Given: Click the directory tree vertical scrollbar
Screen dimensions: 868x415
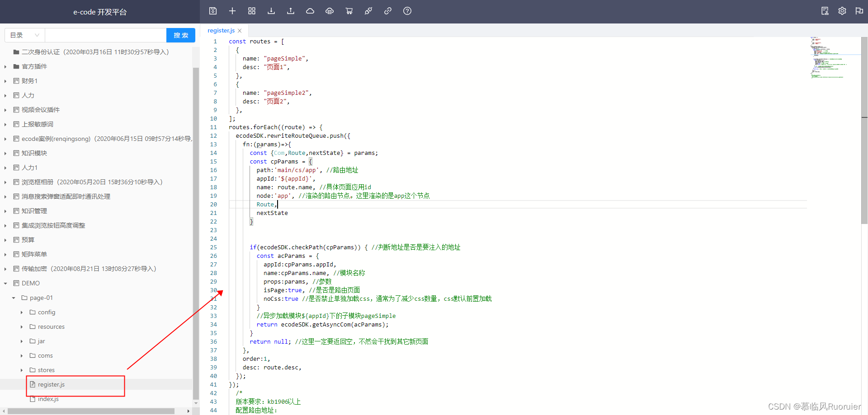Looking at the screenshot, I should (196, 233).
